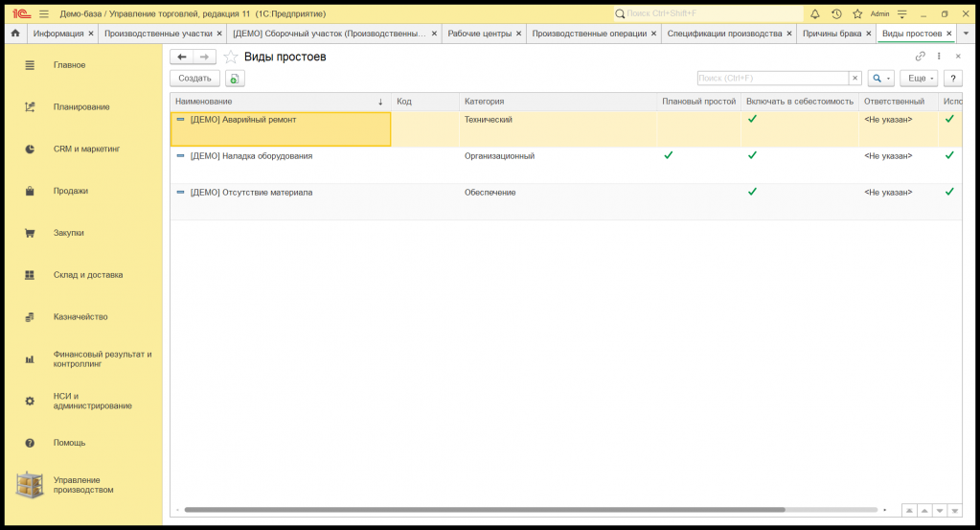Switch to Рабочие центры tab
Viewport: 980px width, 530px height.
[x=479, y=34]
